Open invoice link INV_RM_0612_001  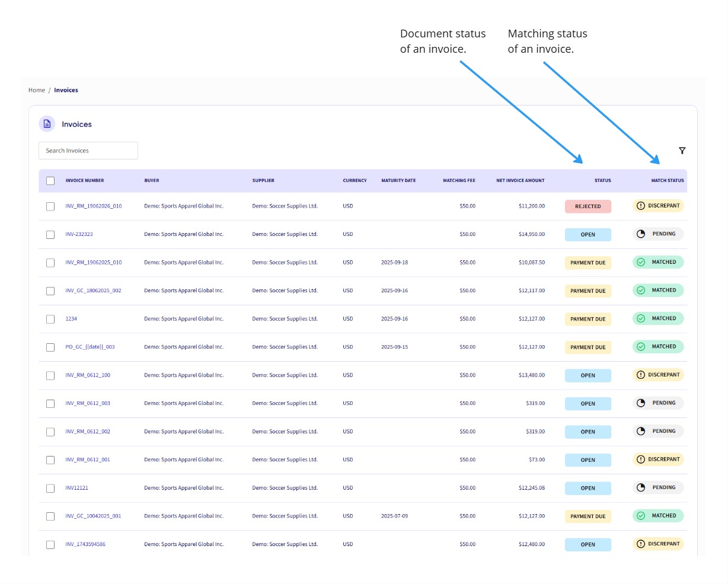(88, 459)
